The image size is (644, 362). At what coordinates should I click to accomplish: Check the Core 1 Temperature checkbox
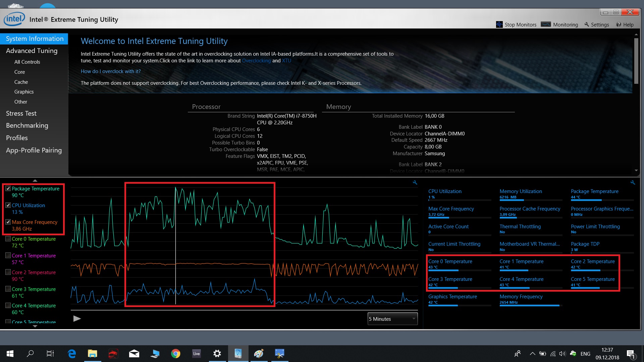point(8,255)
